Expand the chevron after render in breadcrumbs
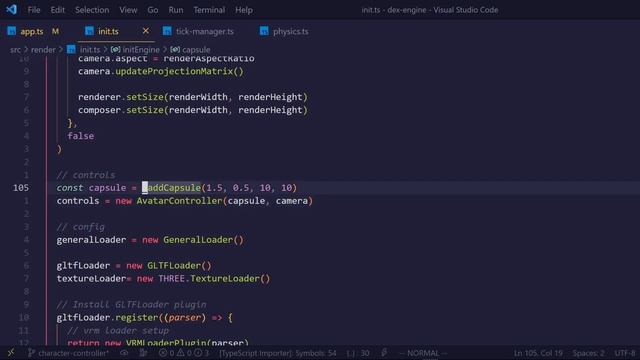Screen dimensions: 640x360 (x=61, y=49)
